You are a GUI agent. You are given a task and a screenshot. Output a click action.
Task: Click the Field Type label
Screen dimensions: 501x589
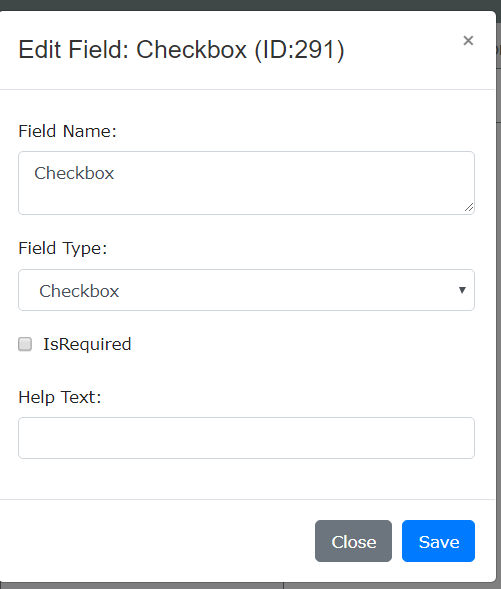click(x=63, y=249)
